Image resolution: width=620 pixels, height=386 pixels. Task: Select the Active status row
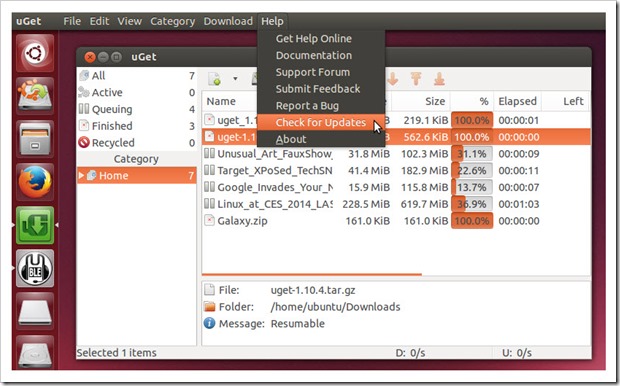point(137,92)
